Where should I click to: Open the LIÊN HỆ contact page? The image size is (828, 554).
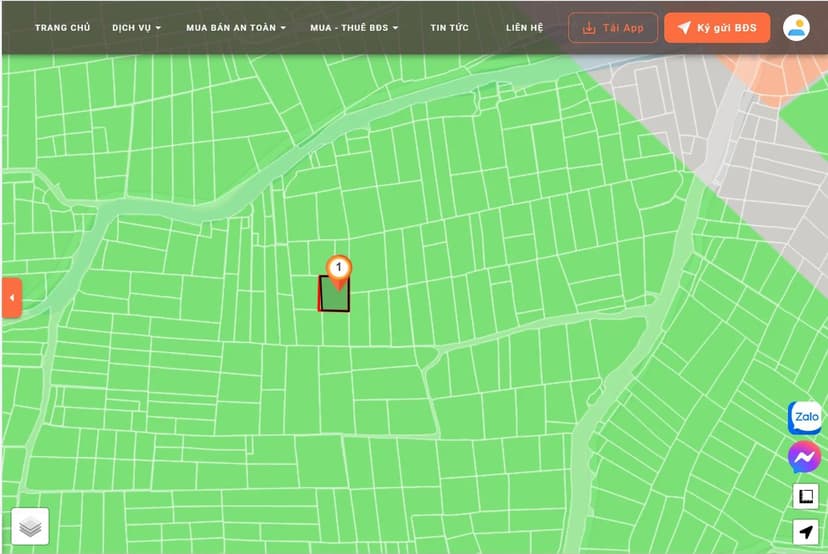524,27
